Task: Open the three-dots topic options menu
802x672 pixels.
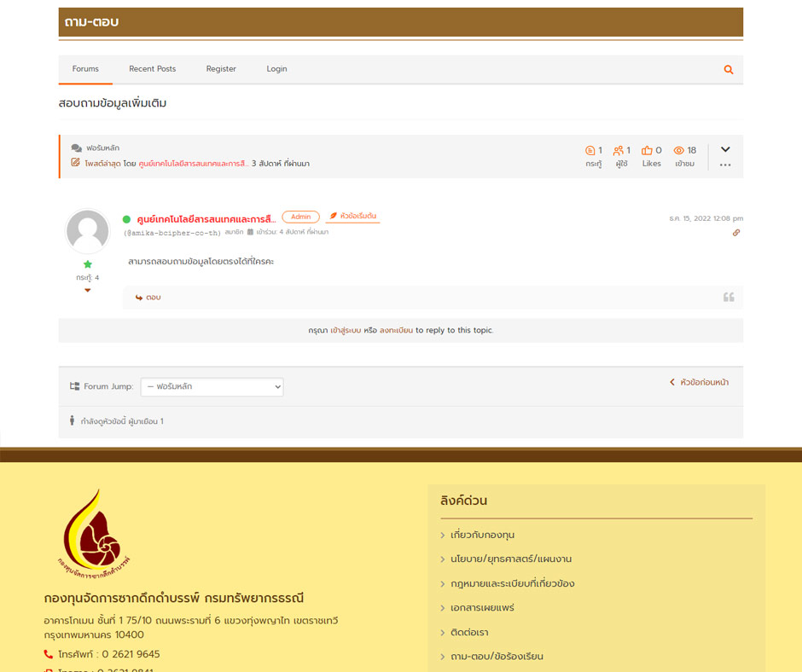Action: (x=725, y=165)
